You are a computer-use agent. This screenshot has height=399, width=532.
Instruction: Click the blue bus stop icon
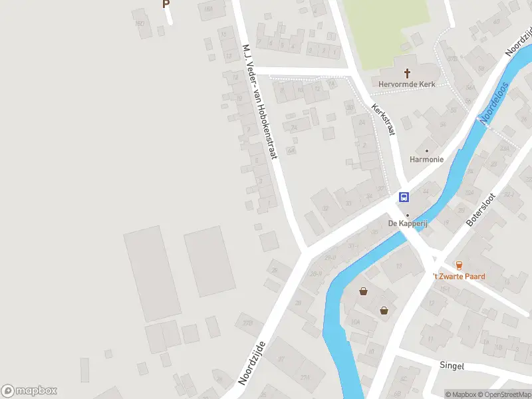tap(404, 197)
